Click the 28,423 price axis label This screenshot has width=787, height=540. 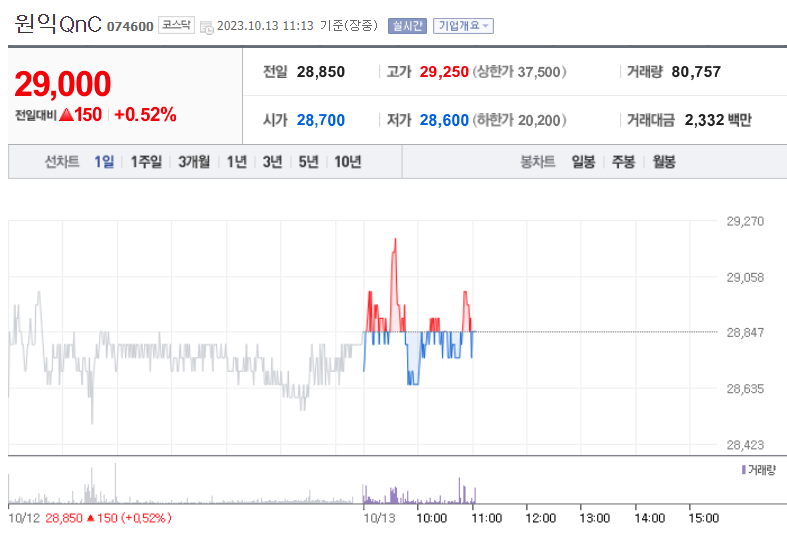pyautogui.click(x=745, y=445)
